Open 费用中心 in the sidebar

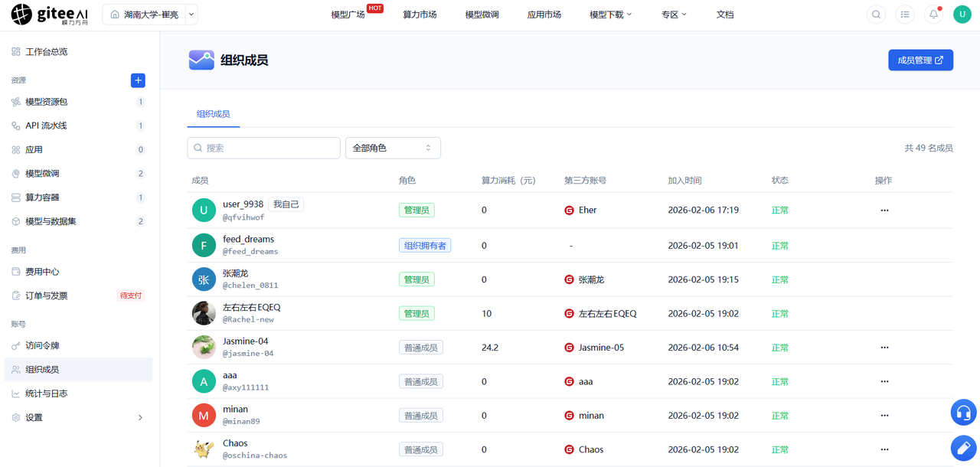click(80, 272)
